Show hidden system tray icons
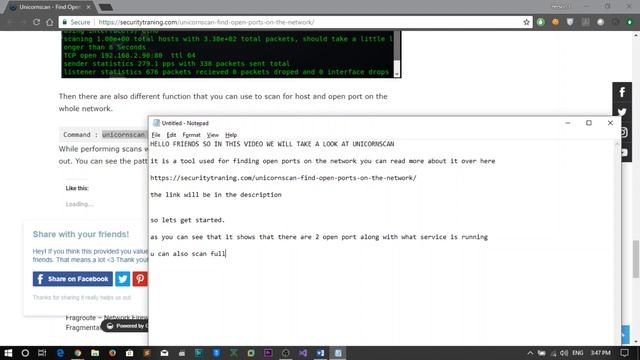Viewport: 640px width, 360px height. (x=530, y=353)
